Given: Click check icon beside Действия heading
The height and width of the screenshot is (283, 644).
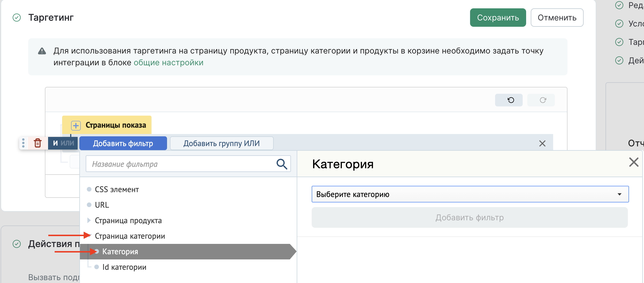Looking at the screenshot, I should (17, 244).
